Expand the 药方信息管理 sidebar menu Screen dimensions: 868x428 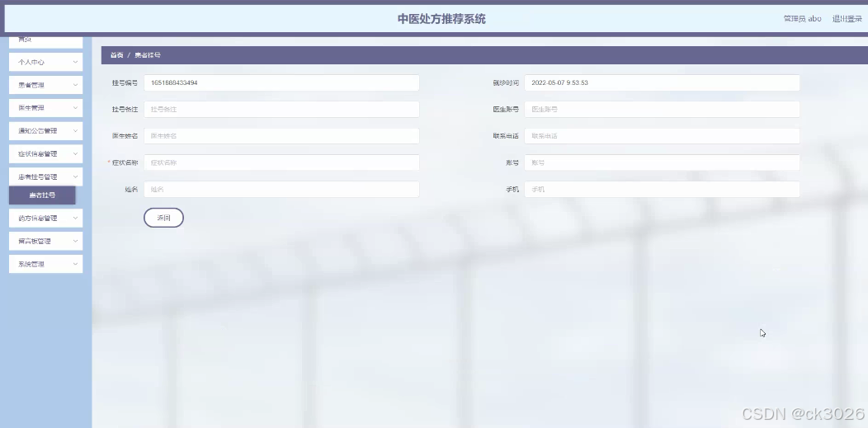coord(46,218)
